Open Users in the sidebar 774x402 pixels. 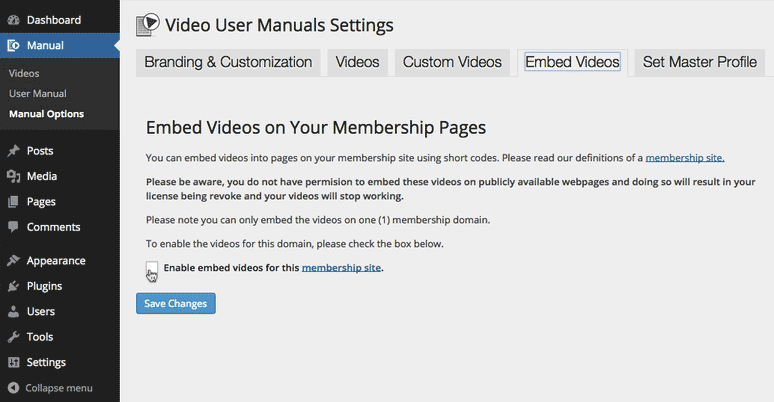40,312
